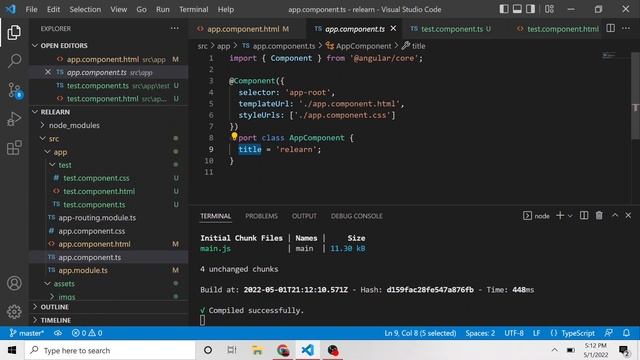The width and height of the screenshot is (640, 360).
Task: Add a new terminal with plus icon
Action: coord(560,216)
